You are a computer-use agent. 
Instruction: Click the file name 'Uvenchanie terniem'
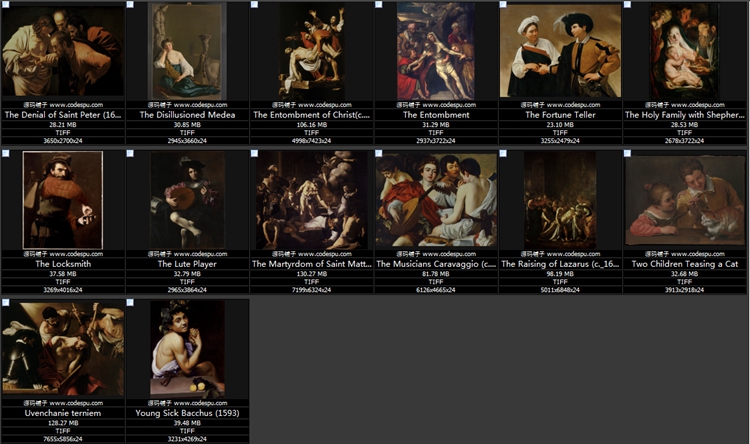(x=63, y=413)
